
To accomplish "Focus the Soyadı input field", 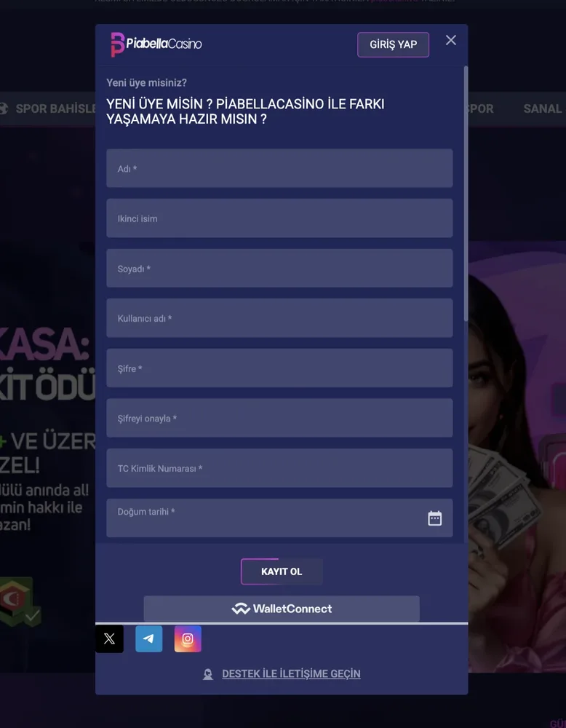I will click(279, 269).
